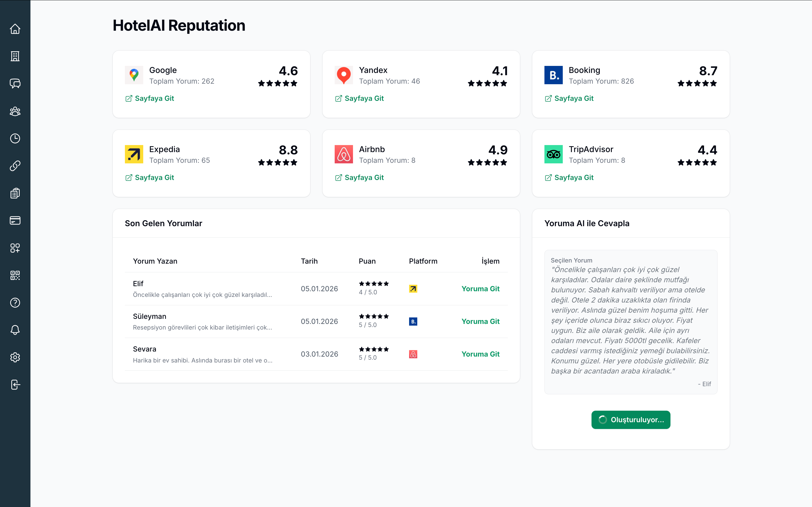
Task: Click the Airbnb logo thumbnail card
Action: [x=344, y=154]
